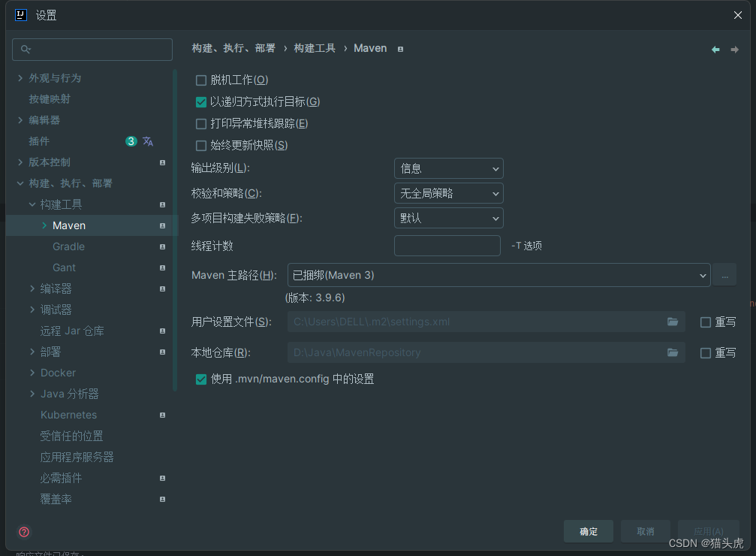Uncheck 使用 .mvn/maven.config 中的设置
Image resolution: width=756 pixels, height=556 pixels.
(x=201, y=379)
